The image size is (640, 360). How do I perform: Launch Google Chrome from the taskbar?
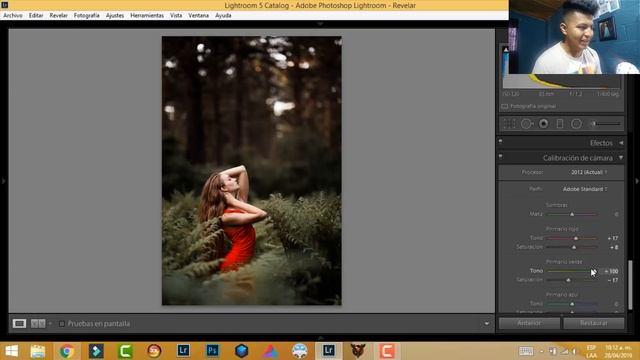click(67, 351)
